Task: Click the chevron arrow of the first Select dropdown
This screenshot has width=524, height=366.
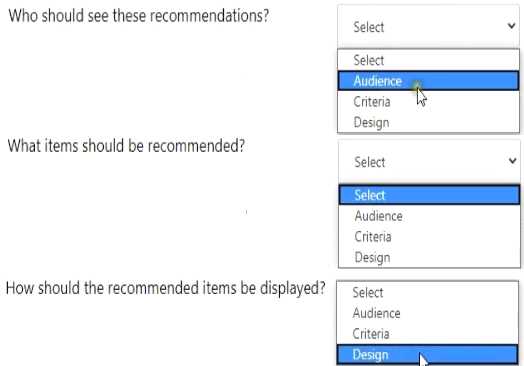Action: [511, 25]
